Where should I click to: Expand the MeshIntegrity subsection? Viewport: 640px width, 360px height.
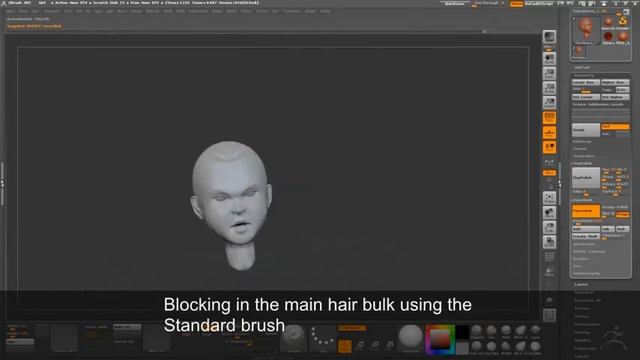(x=587, y=273)
